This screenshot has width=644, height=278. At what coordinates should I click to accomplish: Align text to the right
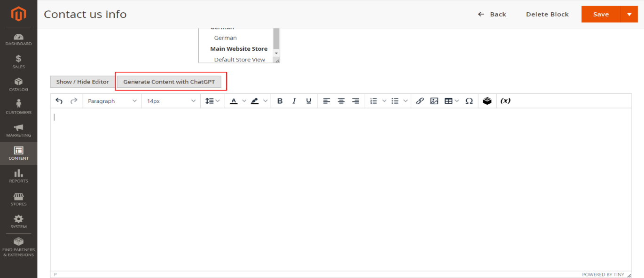355,101
